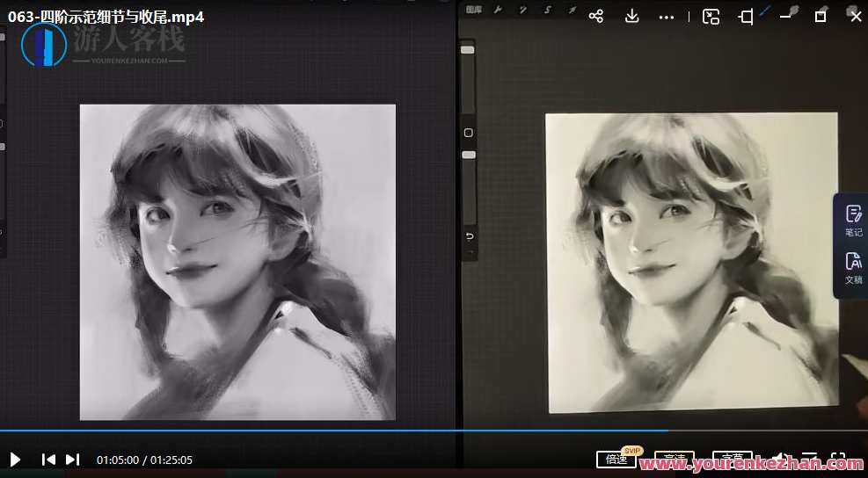The height and width of the screenshot is (478, 868).
Task: Click the right portrait painting in video
Action: point(691,262)
